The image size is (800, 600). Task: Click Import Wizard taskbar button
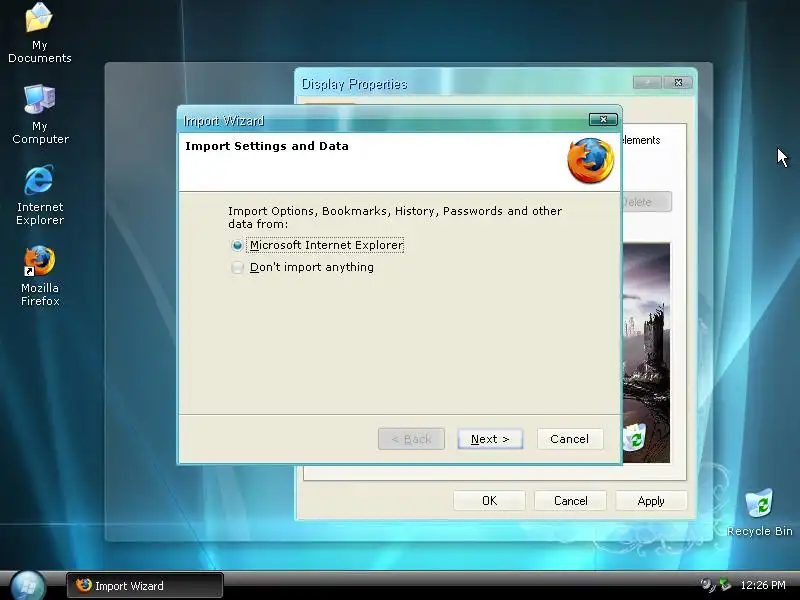click(145, 585)
